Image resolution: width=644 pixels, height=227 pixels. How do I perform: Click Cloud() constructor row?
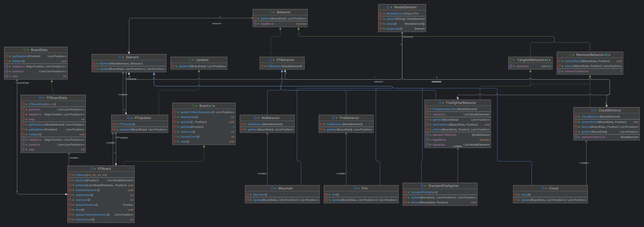tap(550, 195)
